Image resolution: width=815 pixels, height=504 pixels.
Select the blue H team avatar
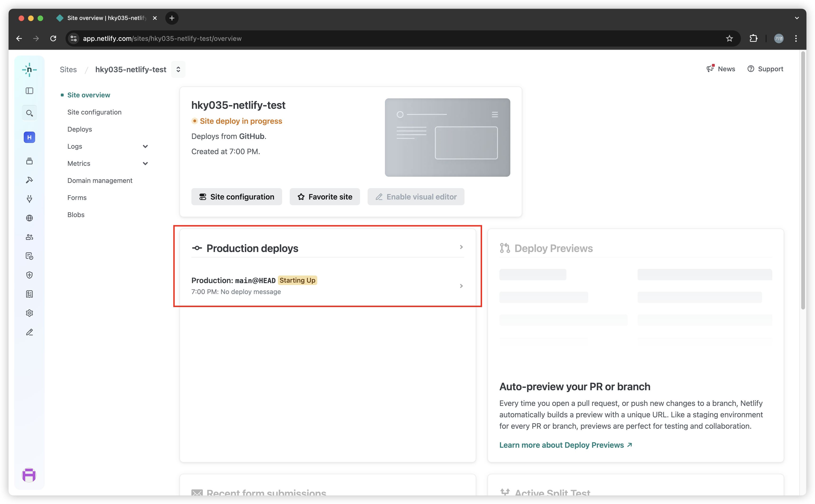click(x=29, y=137)
